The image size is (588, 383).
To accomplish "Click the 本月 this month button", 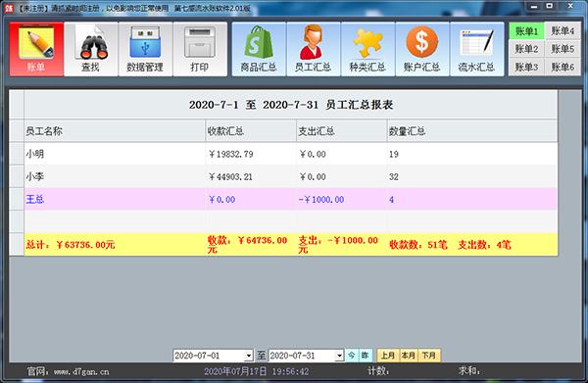I will click(x=409, y=356).
